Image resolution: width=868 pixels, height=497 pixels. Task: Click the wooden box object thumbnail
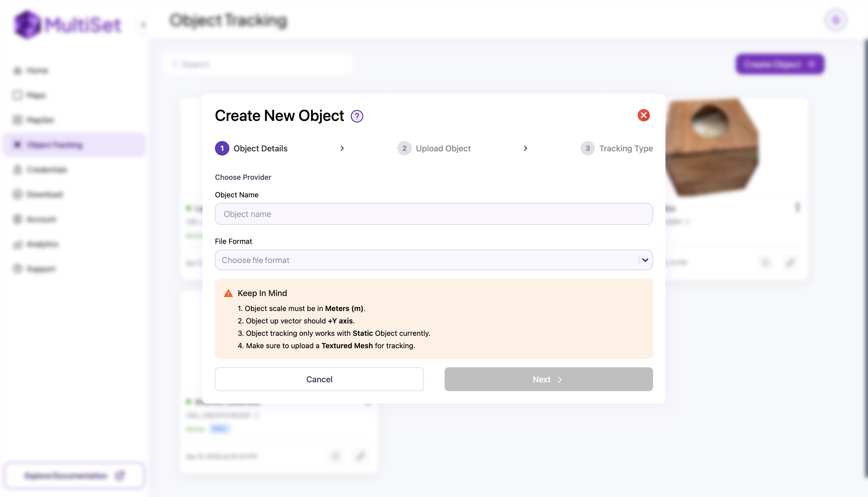(712, 147)
